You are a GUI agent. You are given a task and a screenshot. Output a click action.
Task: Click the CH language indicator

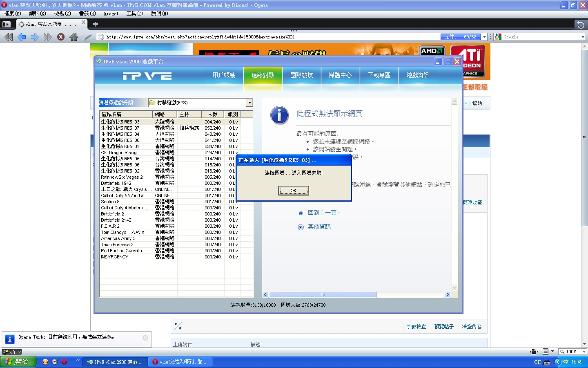pos(537,362)
